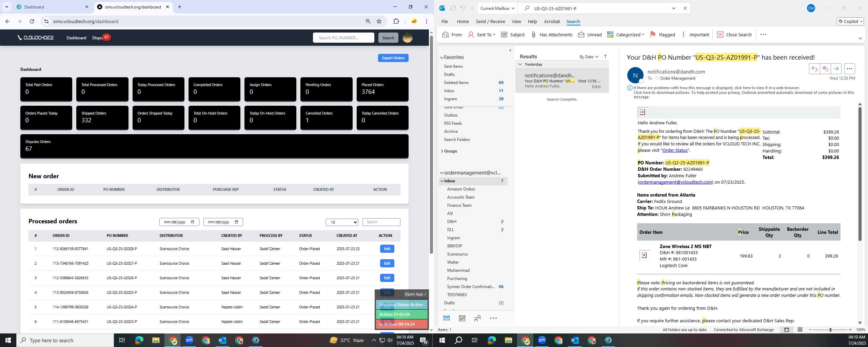Viewport: 868px width, 347px height.
Task: Switch to the View ribbon tab
Action: (516, 21)
